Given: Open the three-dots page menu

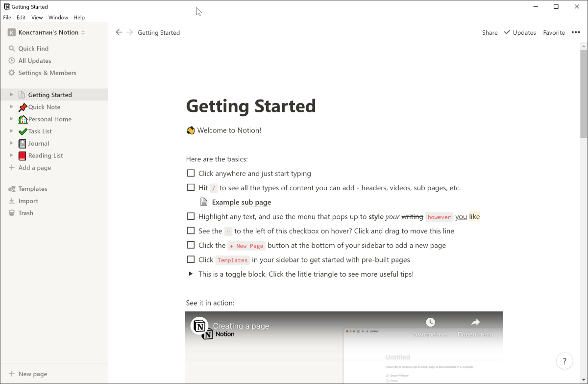Looking at the screenshot, I should pos(576,32).
